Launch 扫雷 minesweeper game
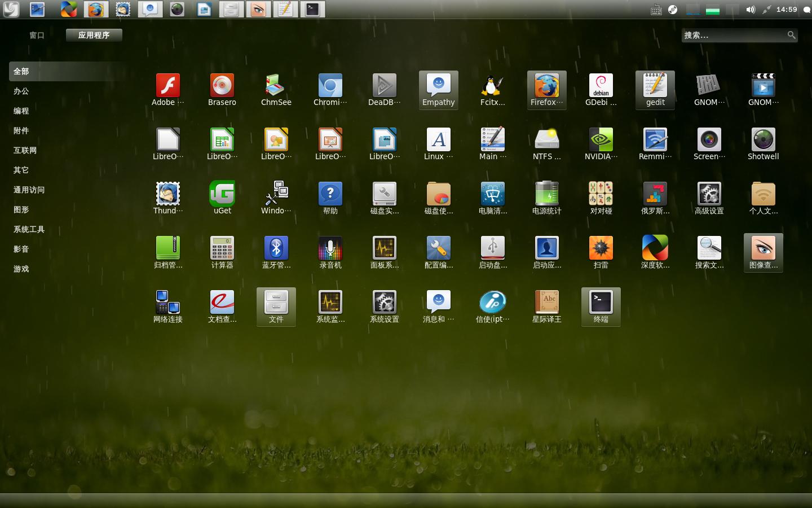Viewport: 812px width, 508px height. pos(601,252)
